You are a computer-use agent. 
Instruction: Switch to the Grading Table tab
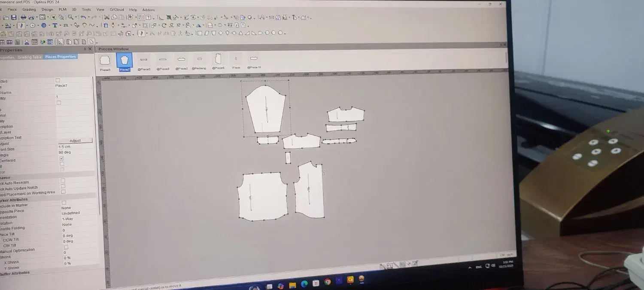[x=30, y=57]
